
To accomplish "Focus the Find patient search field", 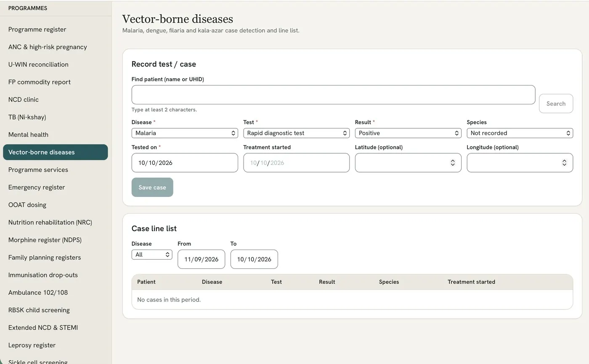I will click(333, 95).
